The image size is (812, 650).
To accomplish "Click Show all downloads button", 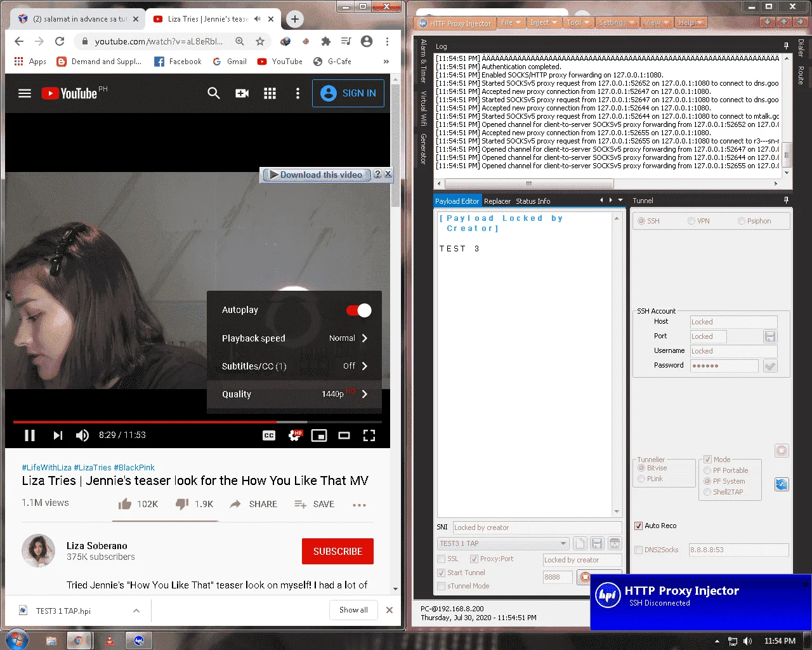I will point(353,610).
